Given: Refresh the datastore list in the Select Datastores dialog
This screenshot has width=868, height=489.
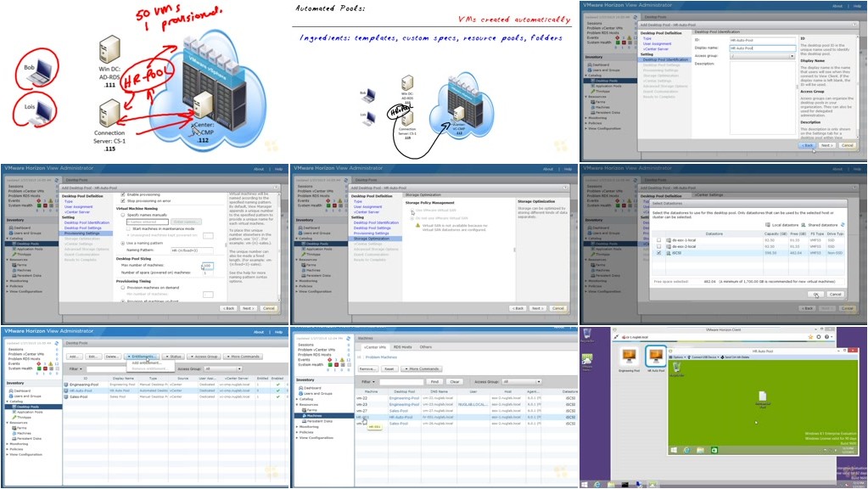Looking at the screenshot, I should tap(843, 225).
